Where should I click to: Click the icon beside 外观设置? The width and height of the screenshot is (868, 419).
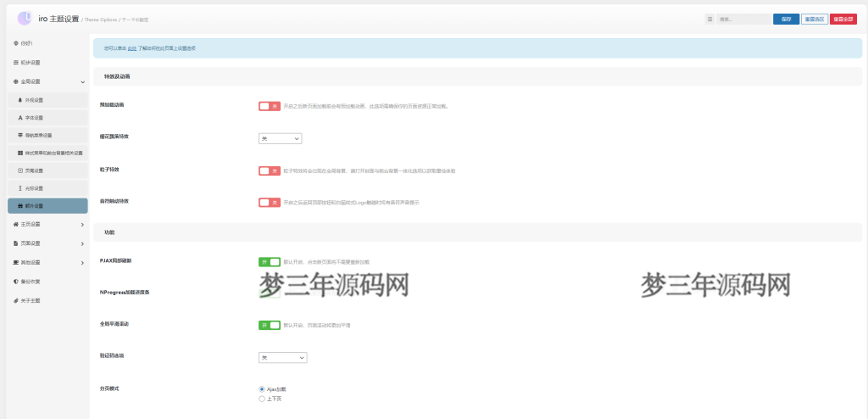[20, 100]
